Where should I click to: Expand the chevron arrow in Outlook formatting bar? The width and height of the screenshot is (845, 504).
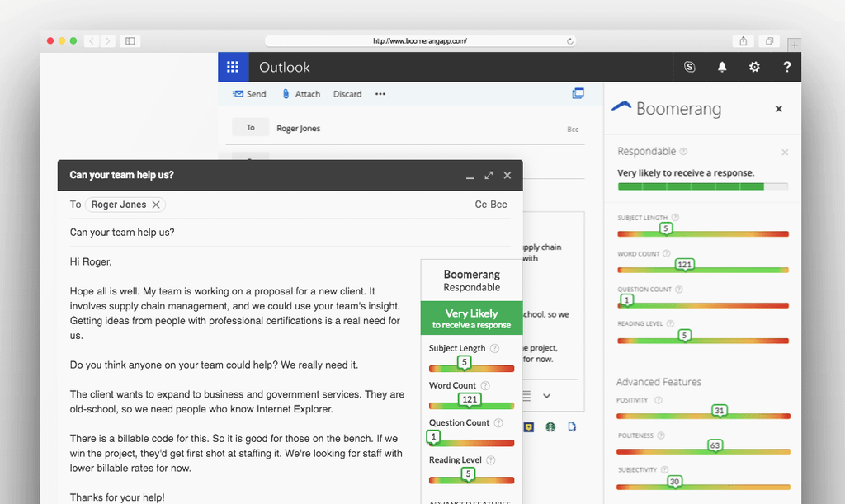[x=546, y=396]
